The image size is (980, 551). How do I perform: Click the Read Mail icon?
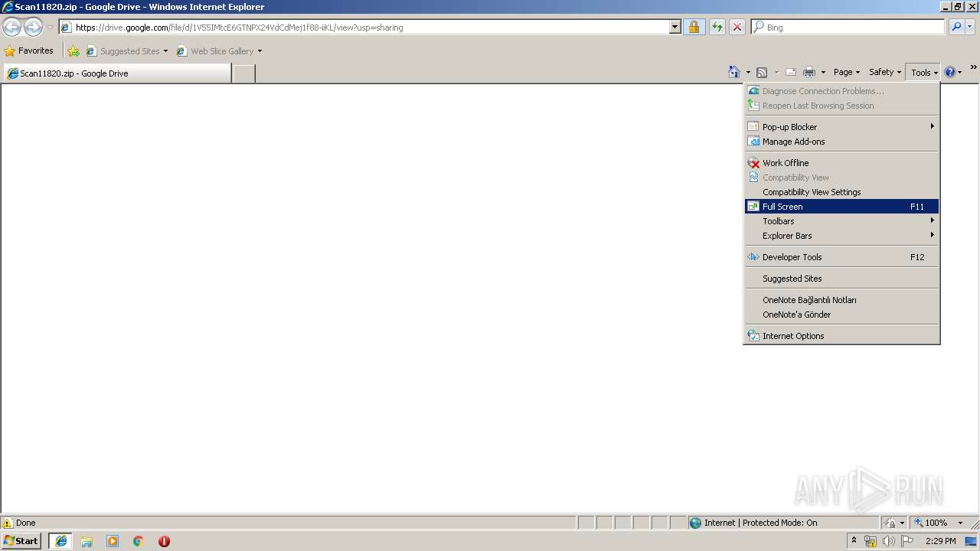[791, 72]
